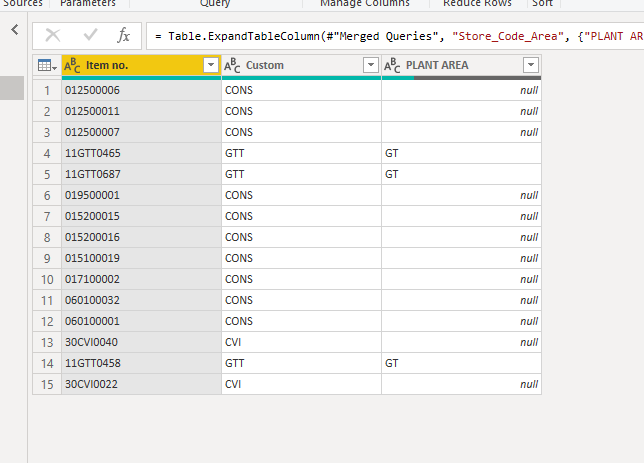Select the Item no. column header
The height and width of the screenshot is (463, 644).
tap(141, 65)
